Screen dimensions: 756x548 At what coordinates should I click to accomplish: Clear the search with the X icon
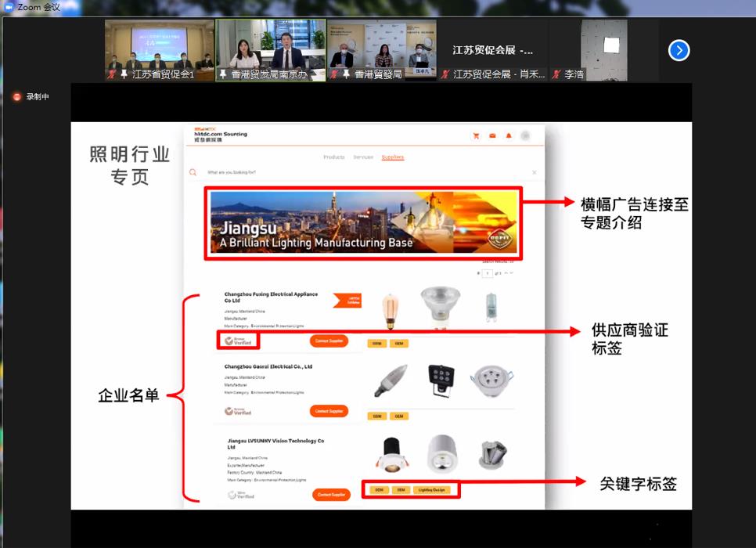point(535,172)
